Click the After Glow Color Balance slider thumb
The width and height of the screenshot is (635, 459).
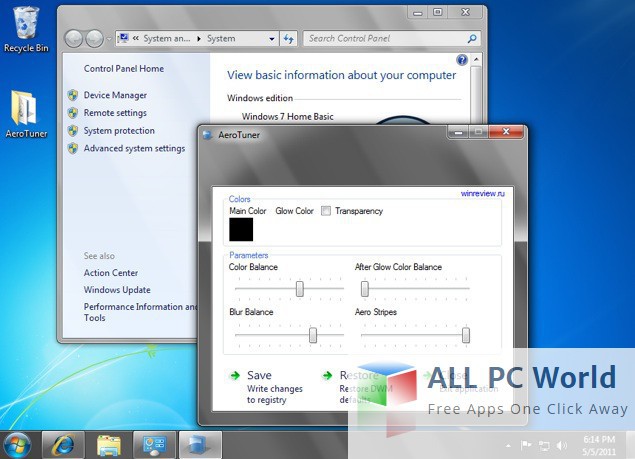(x=365, y=289)
